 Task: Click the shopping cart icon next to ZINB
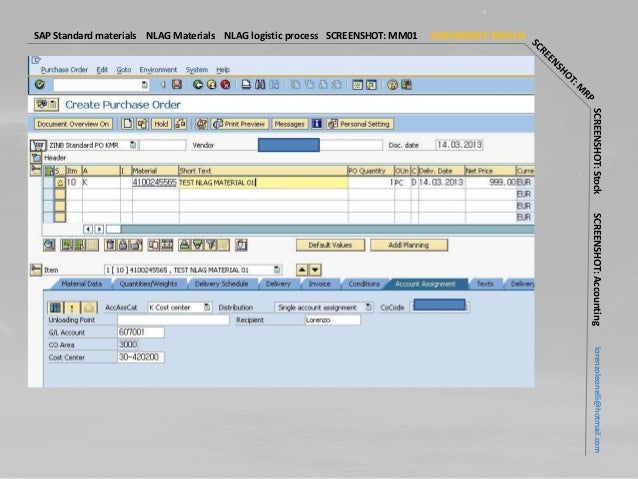coord(38,145)
